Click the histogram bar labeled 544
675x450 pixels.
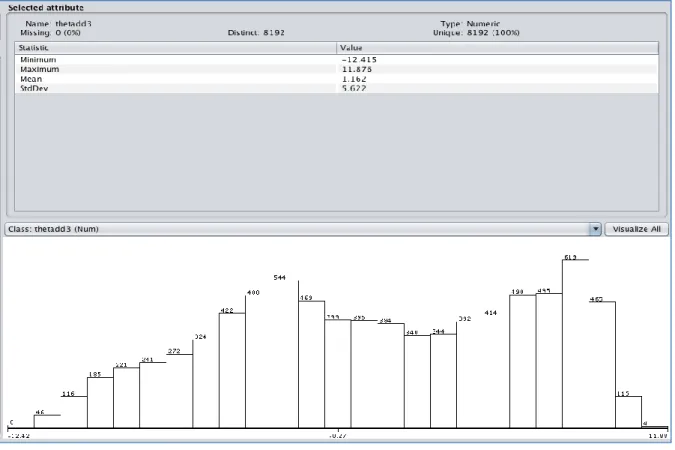point(285,354)
